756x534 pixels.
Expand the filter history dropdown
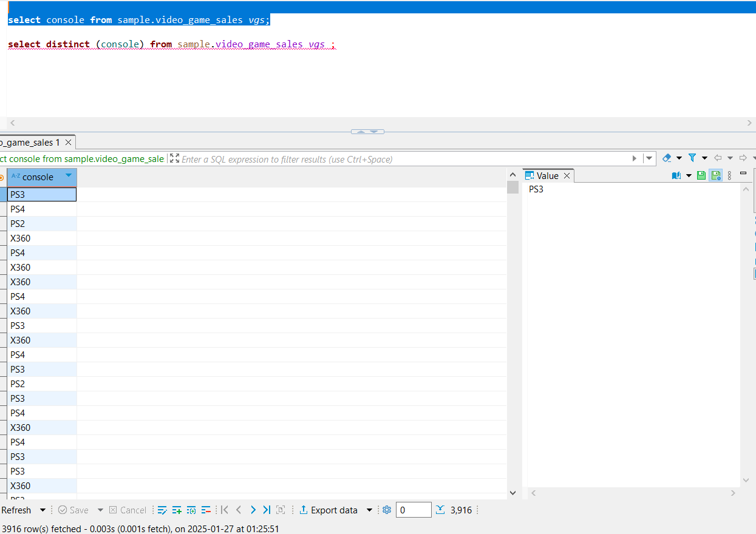(x=649, y=158)
